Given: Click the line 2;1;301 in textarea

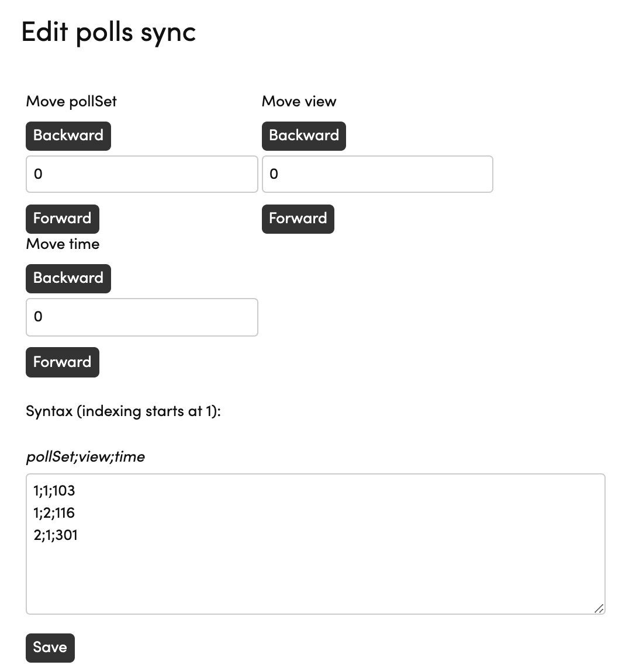Looking at the screenshot, I should click(x=56, y=535).
